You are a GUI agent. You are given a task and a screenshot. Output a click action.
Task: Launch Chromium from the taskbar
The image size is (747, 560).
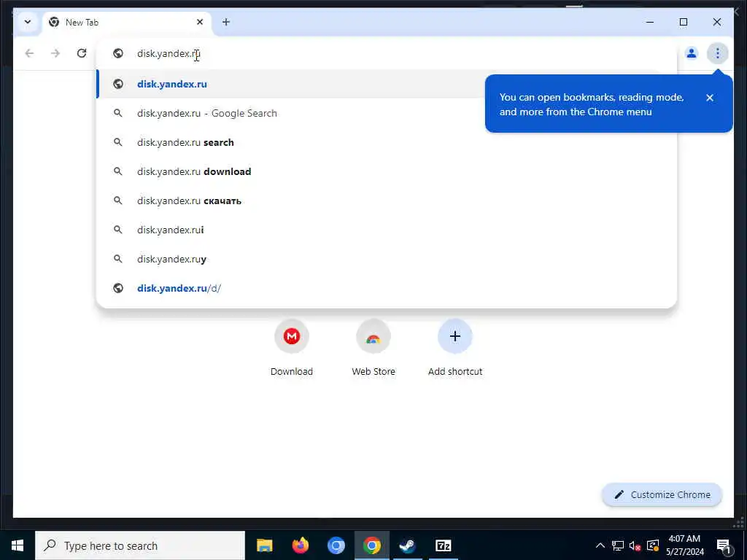pos(336,545)
